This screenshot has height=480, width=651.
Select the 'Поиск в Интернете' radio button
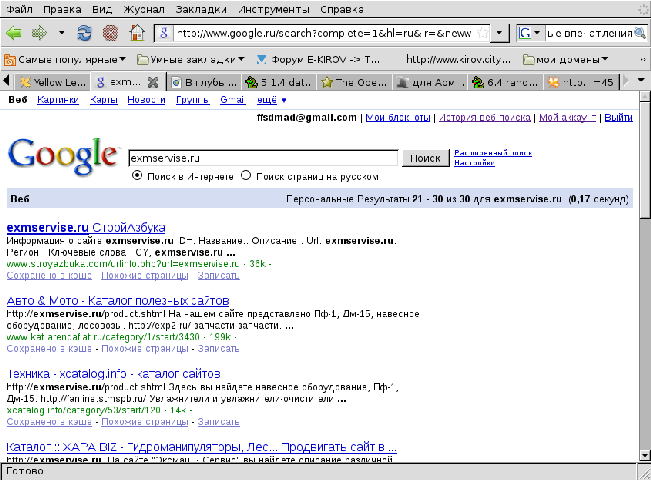[137, 175]
